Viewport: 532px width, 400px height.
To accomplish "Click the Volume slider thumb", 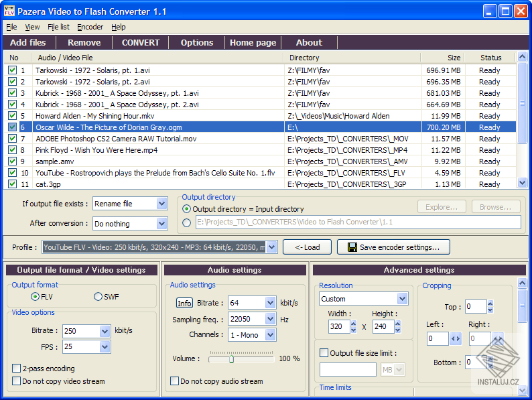I will [231, 359].
